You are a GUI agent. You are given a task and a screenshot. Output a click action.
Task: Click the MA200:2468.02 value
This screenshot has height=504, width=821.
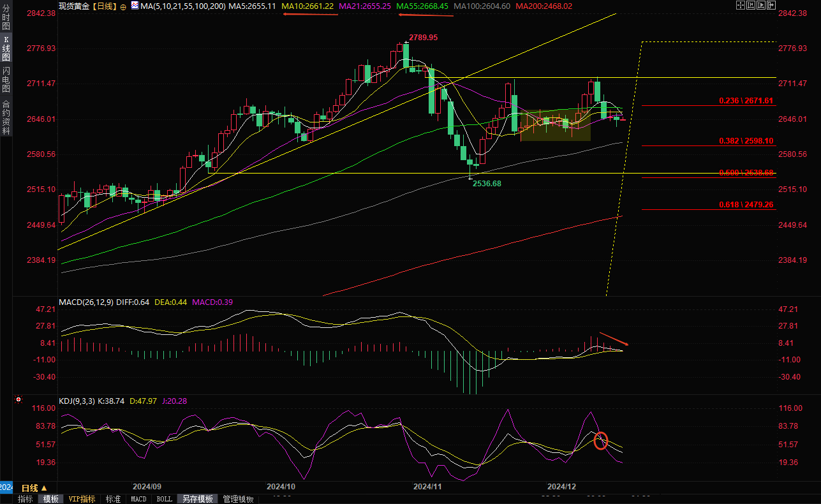pyautogui.click(x=544, y=6)
